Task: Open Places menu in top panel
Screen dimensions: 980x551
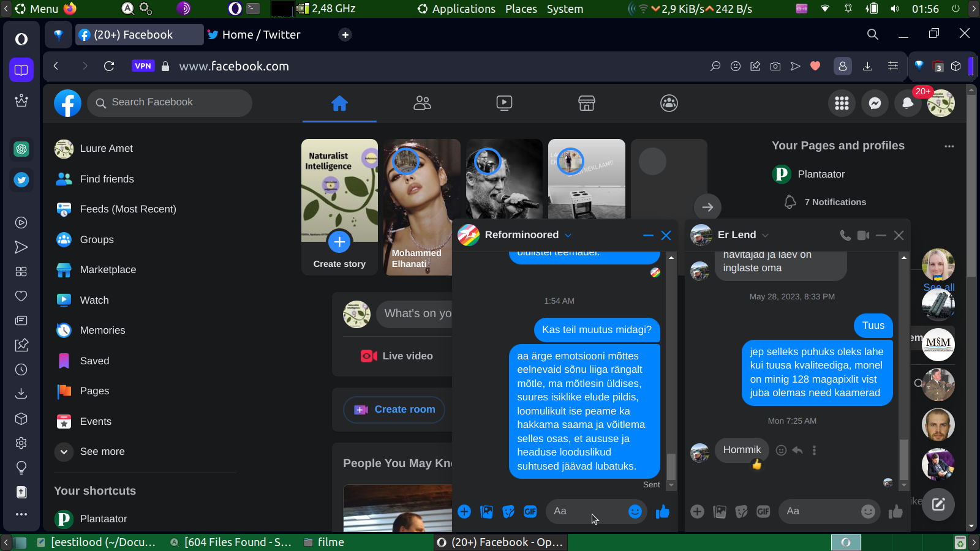Action: [x=521, y=9]
